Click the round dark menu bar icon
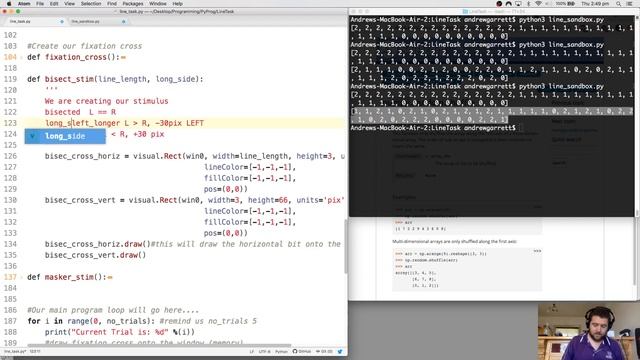This screenshot has height=360, width=640. tap(499, 4)
